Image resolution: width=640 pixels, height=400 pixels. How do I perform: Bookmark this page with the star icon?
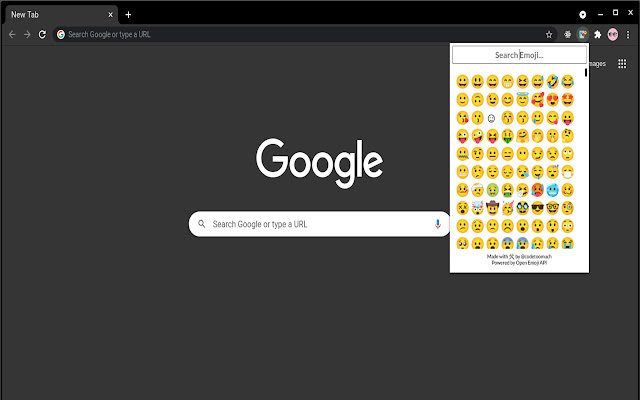pos(549,35)
